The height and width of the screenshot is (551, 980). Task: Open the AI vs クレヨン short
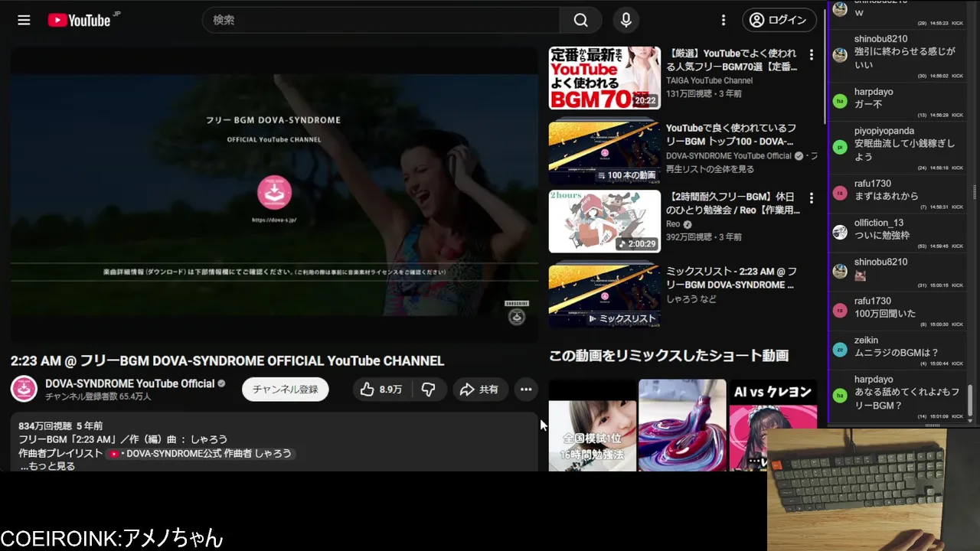[x=773, y=425]
